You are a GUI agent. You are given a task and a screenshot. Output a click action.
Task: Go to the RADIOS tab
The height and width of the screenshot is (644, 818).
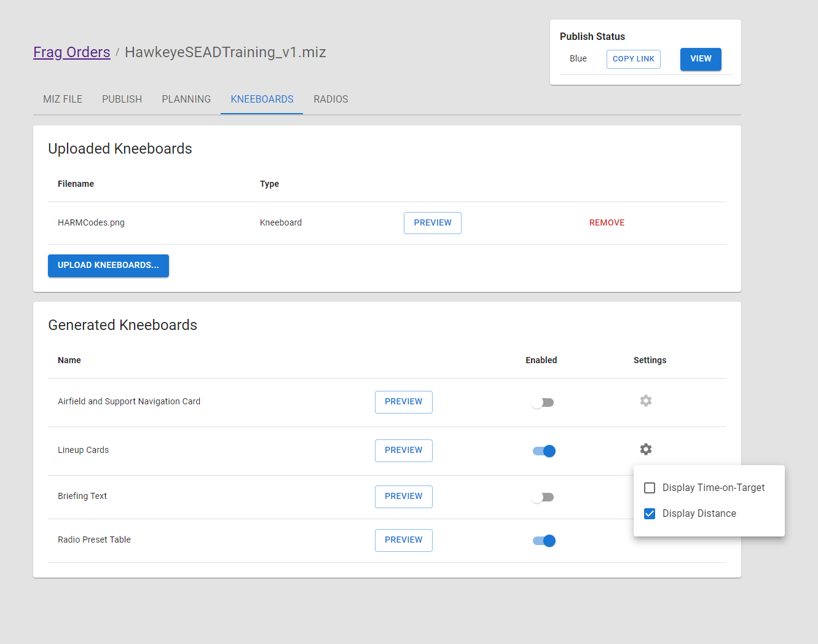331,99
